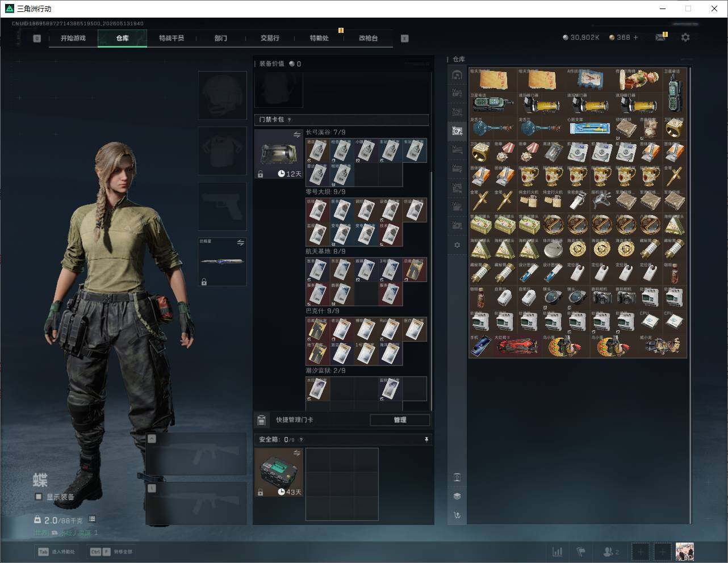Select the safe box thumbnail showing 43天
This screenshot has width=728, height=563.
(279, 472)
